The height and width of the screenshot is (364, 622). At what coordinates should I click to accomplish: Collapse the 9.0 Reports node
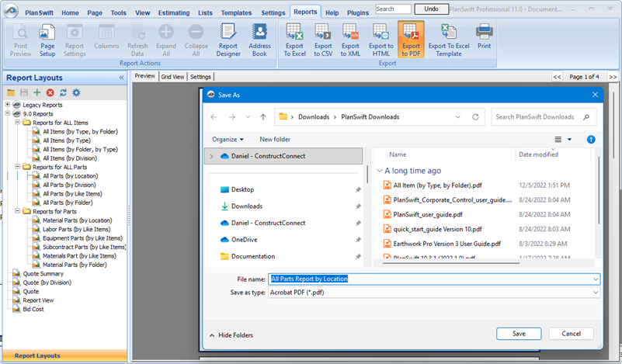[x=8, y=113]
